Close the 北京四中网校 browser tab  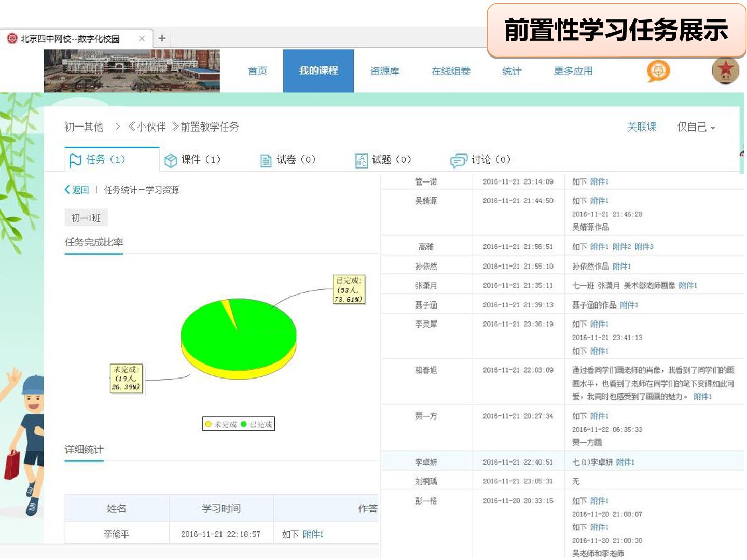pos(142,38)
